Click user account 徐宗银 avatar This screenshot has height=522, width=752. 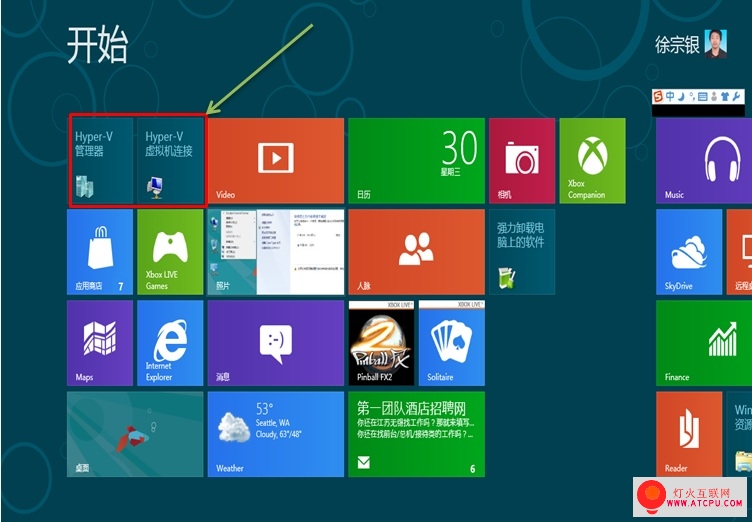[716, 44]
